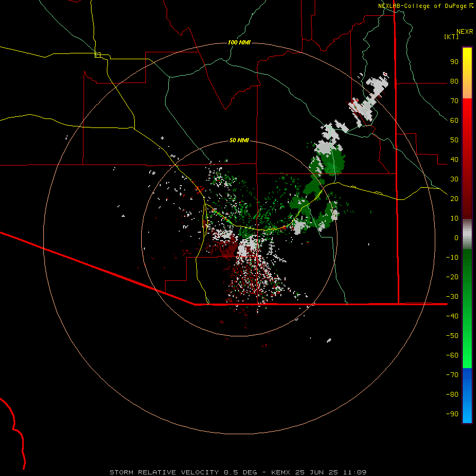Click the -60 value on velocity scale

tap(452, 355)
